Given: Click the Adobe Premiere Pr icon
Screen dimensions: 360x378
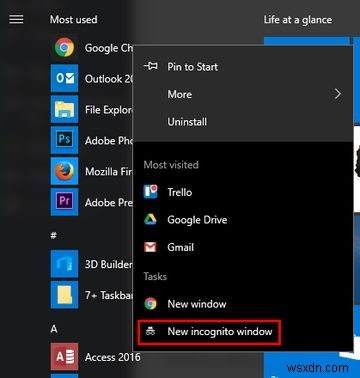Looking at the screenshot, I should point(64,202).
